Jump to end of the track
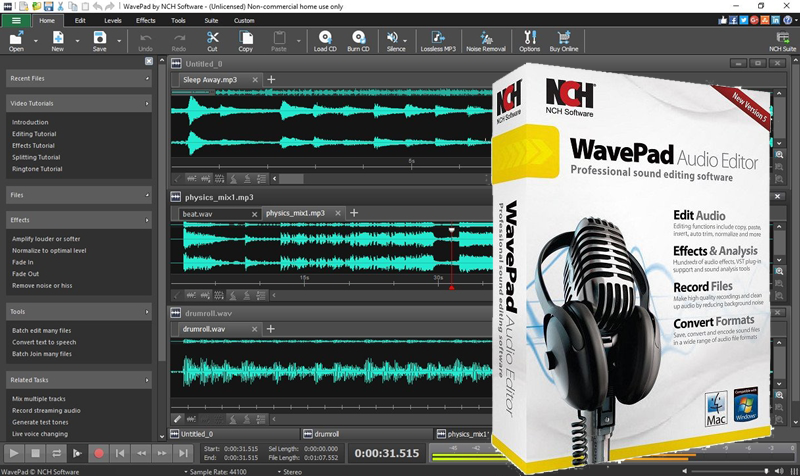 [183, 453]
